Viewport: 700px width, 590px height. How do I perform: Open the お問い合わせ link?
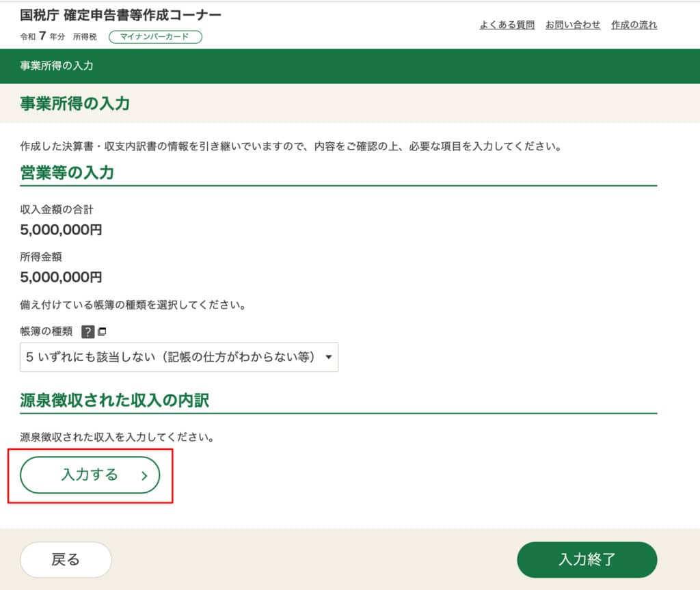pyautogui.click(x=573, y=25)
